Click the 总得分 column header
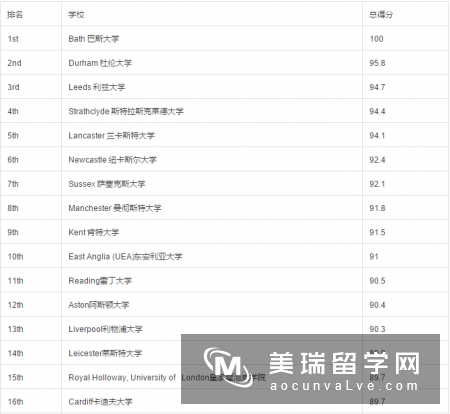450x414 pixels. click(405, 14)
